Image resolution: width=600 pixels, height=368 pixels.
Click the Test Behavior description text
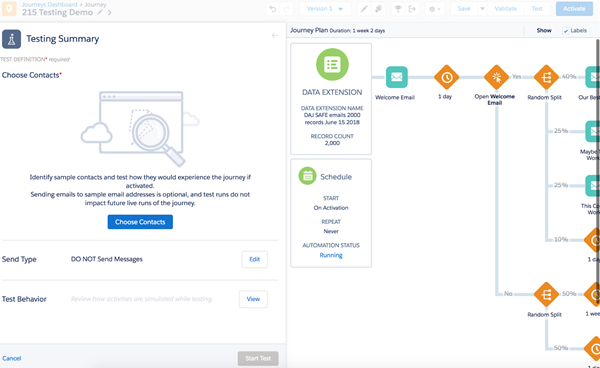[142, 299]
